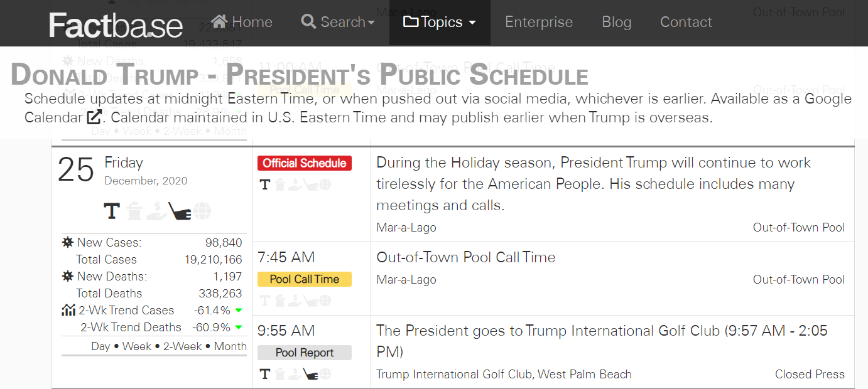Select Month view below 2-Wk Trend Deaths
868x389 pixels.
coord(230,346)
